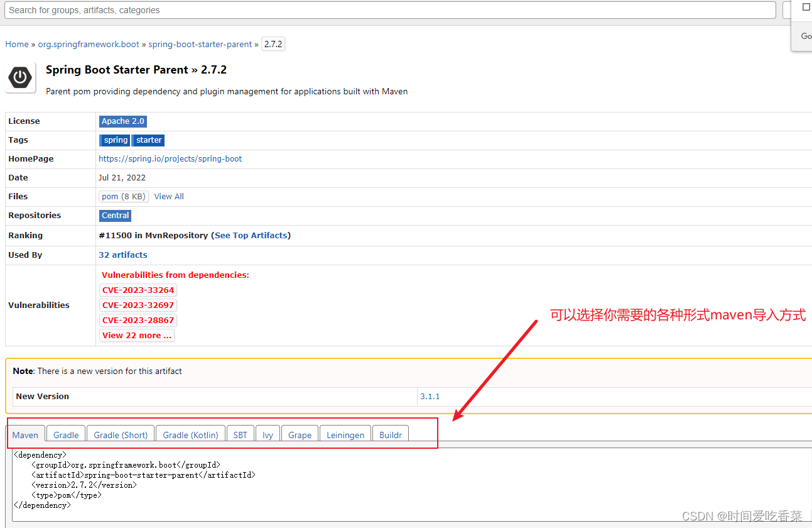Open org.springframework.boot breadcrumb link
The image size is (812, 528).
(x=89, y=44)
